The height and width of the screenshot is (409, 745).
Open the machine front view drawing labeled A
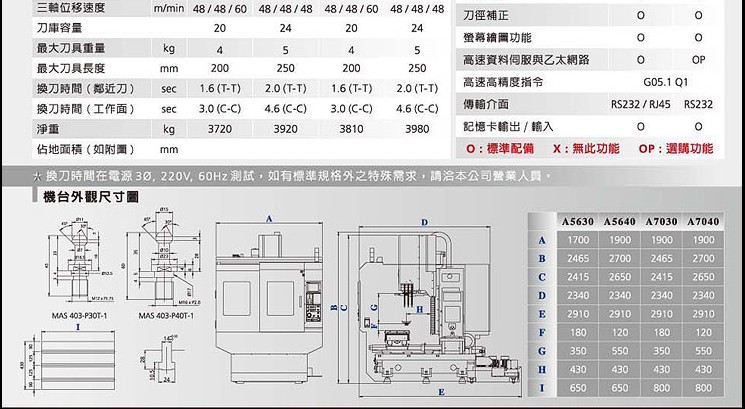[269, 299]
